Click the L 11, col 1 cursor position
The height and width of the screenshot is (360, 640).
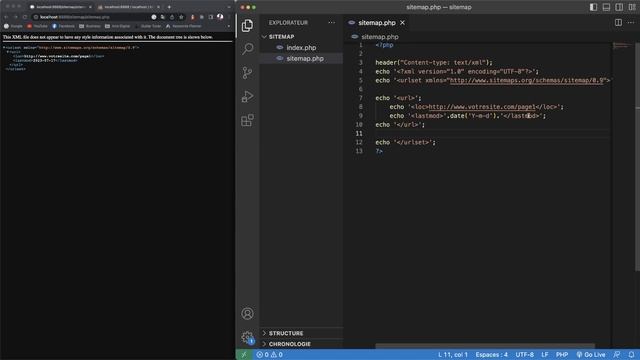[x=453, y=355]
